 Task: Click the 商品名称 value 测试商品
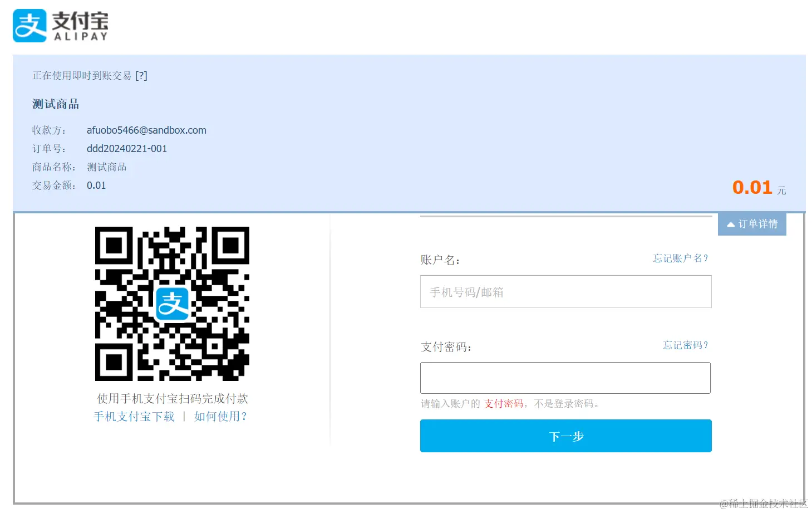[107, 167]
